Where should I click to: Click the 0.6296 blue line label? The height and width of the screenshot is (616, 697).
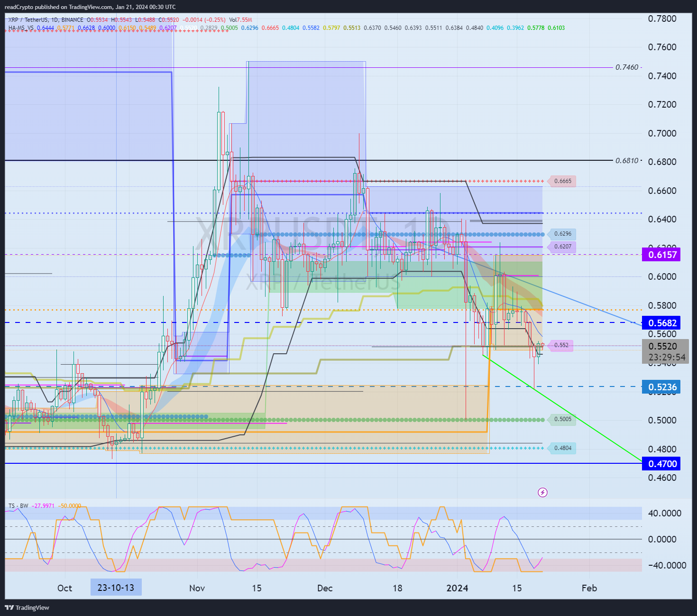pyautogui.click(x=562, y=234)
